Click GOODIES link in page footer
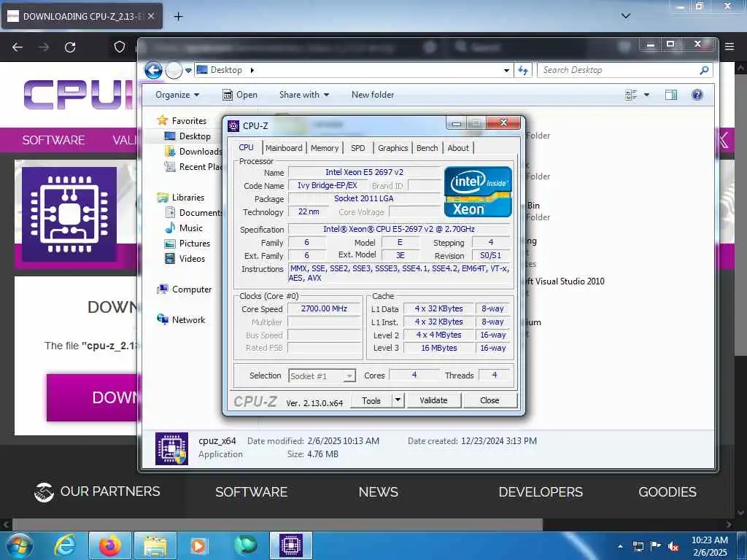This screenshot has height=560, width=747. 667,492
